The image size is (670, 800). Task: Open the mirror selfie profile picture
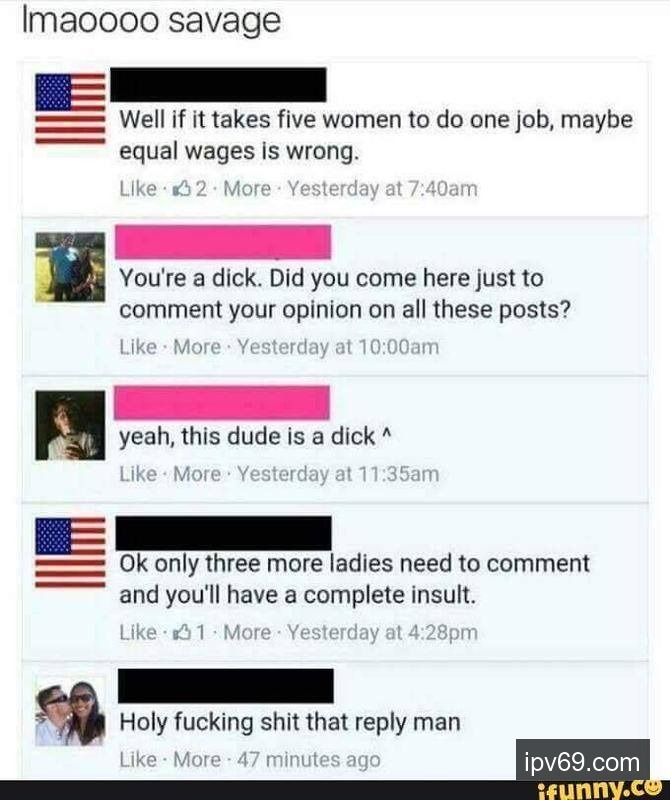[x=70, y=426]
